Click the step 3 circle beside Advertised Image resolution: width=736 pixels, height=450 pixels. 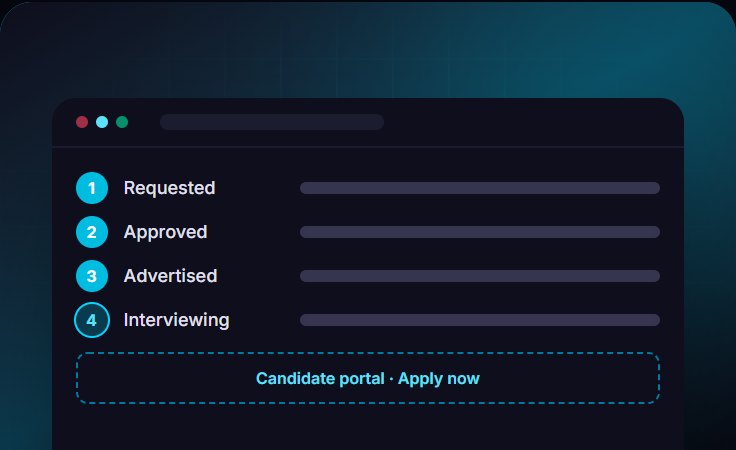click(92, 276)
